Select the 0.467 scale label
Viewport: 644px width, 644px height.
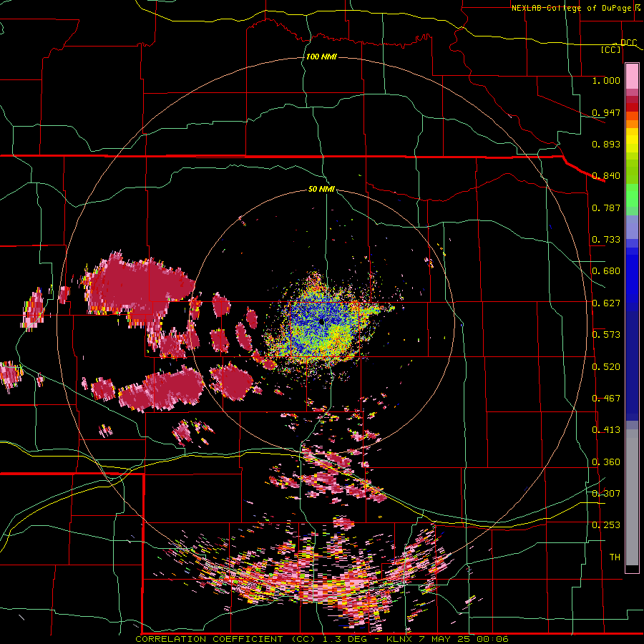pos(606,399)
